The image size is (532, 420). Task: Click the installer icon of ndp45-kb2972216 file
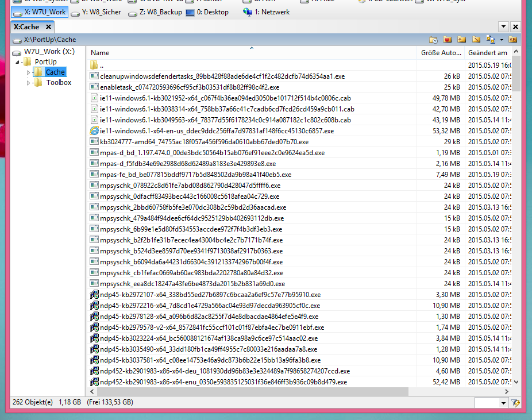(x=94, y=305)
